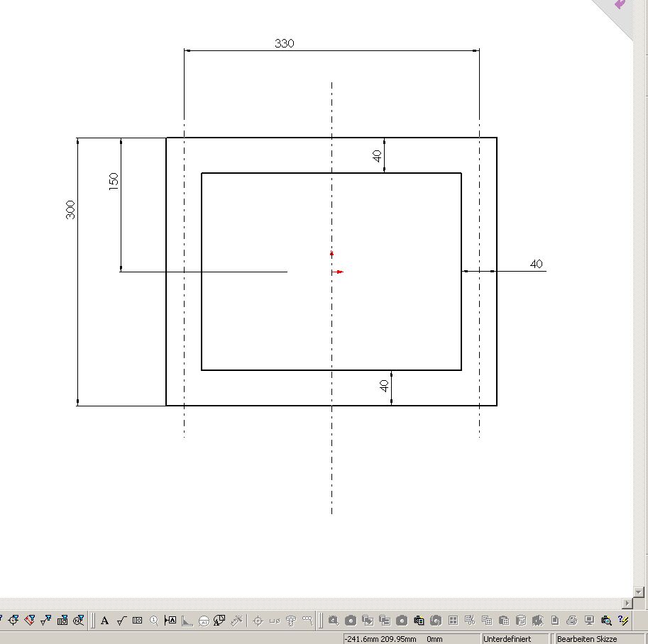Click the horizontal scrollbar right arrow
This screenshot has width=648, height=644.
click(627, 603)
